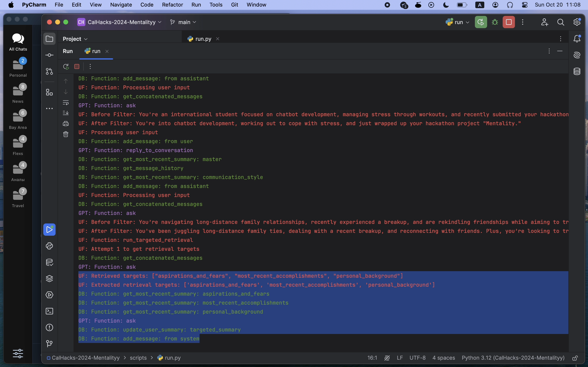The height and width of the screenshot is (367, 588).
Task: Expand the run configuration dropdown
Action: click(458, 22)
